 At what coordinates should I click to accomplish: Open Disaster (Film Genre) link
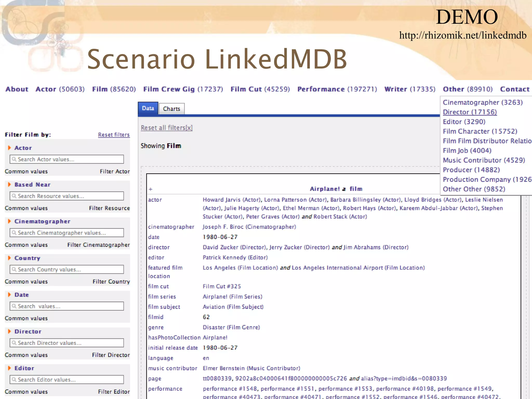coord(231,327)
